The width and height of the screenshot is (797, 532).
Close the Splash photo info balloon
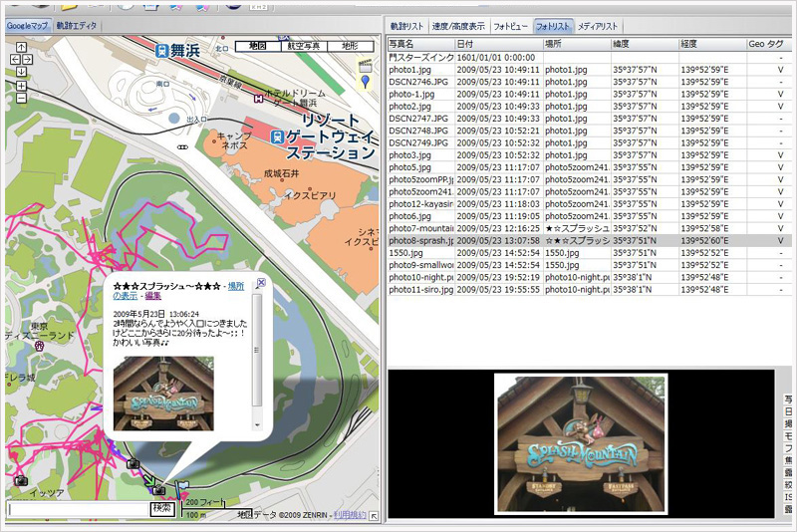click(261, 282)
